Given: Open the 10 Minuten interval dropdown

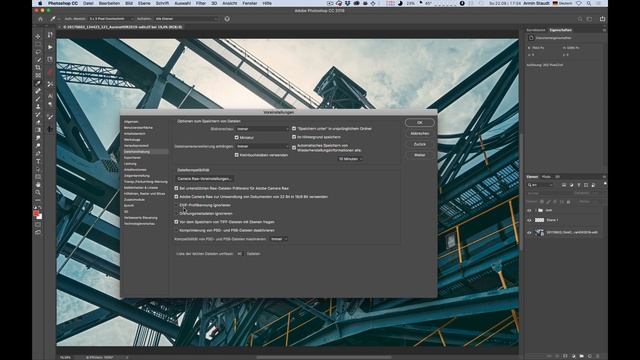Looking at the screenshot, I should pyautogui.click(x=350, y=159).
